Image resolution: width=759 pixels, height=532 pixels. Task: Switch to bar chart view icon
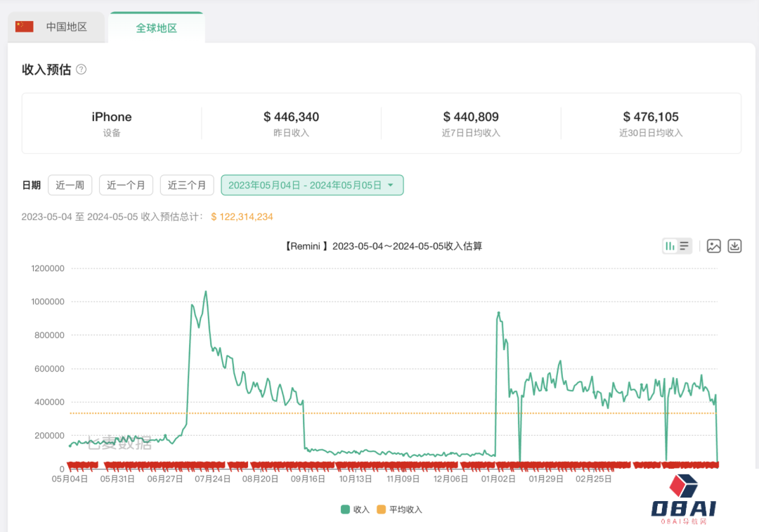[x=670, y=246]
